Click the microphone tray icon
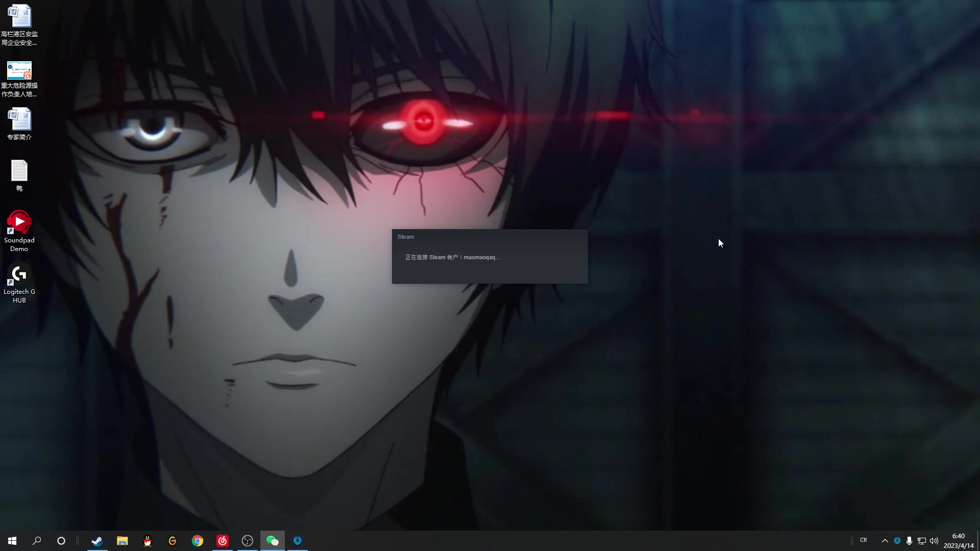The image size is (980, 551). click(909, 541)
